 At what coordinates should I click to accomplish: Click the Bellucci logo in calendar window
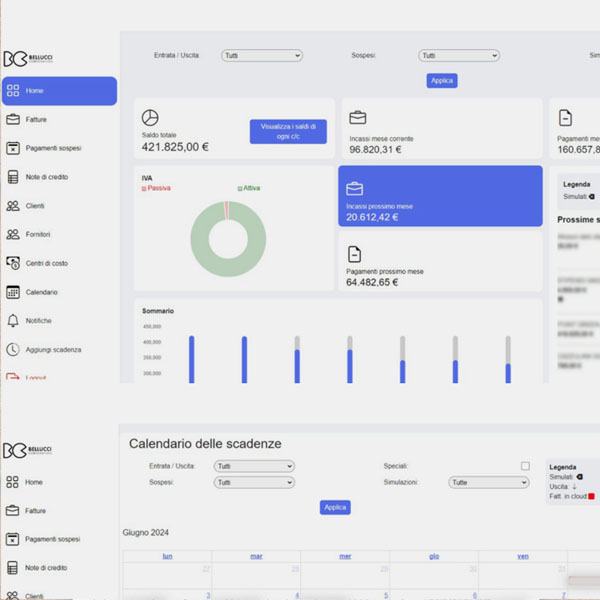pyautogui.click(x=27, y=450)
